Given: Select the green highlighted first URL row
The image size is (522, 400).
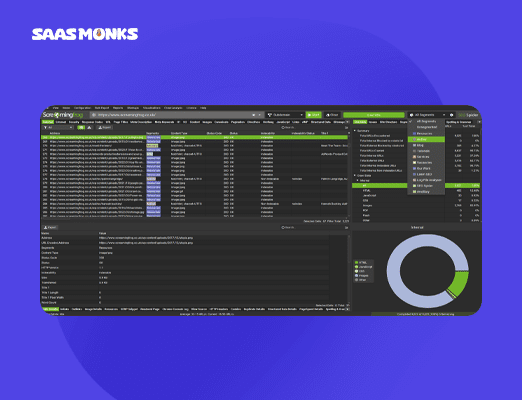Looking at the screenshot, I should pos(194,137).
